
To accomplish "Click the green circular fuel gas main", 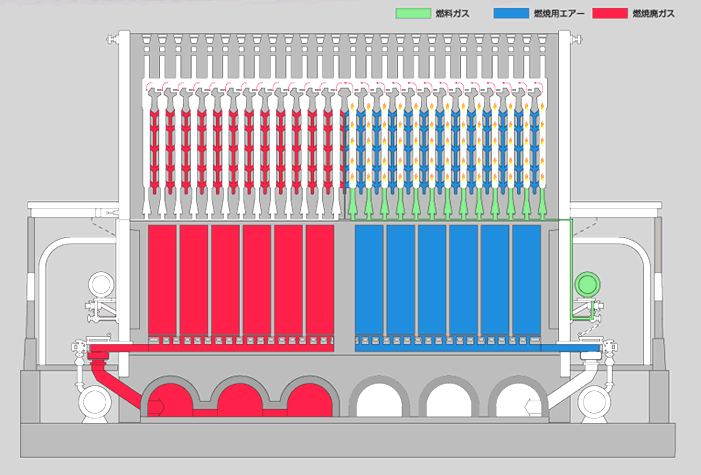I will point(587,284).
